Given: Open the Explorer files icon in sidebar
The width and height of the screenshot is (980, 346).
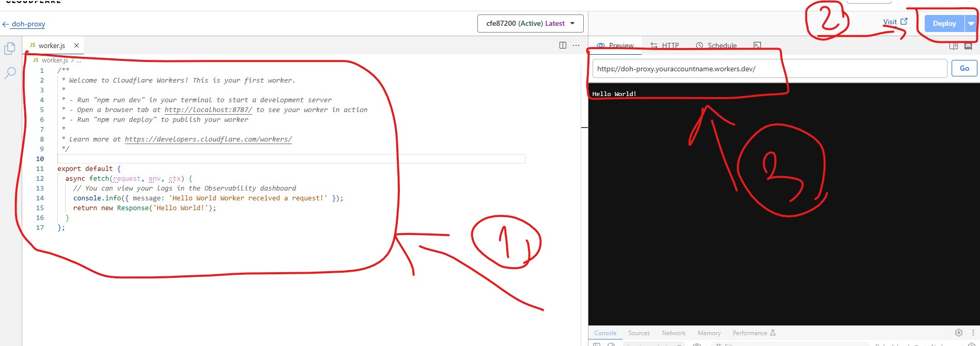Looking at the screenshot, I should tap(10, 49).
